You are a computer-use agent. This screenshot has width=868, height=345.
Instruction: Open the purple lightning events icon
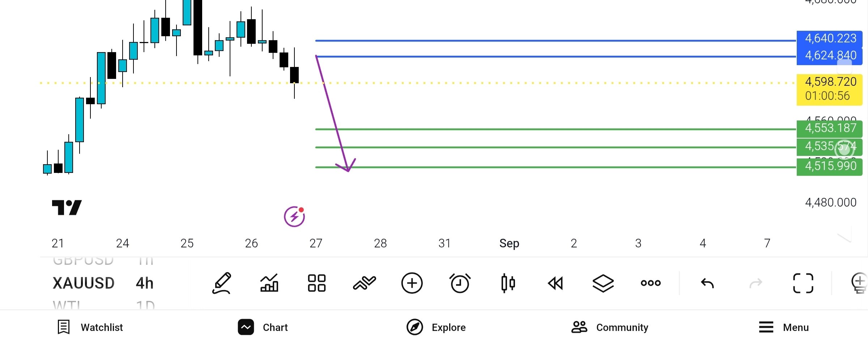tap(294, 217)
